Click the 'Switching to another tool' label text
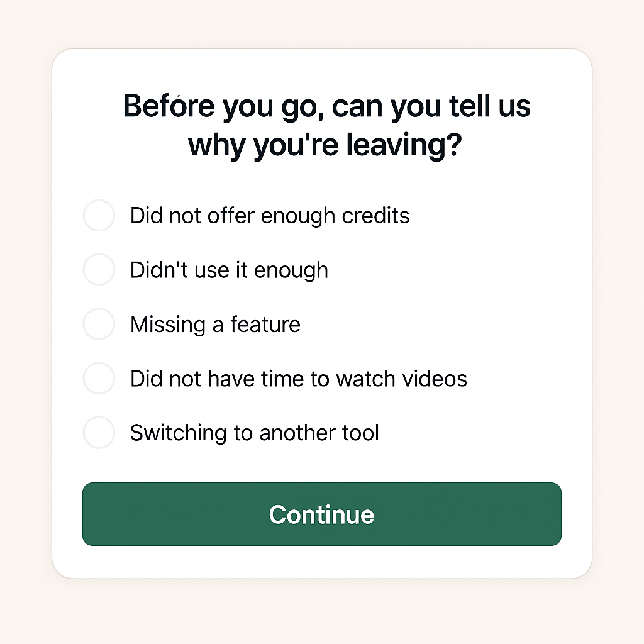 tap(255, 433)
